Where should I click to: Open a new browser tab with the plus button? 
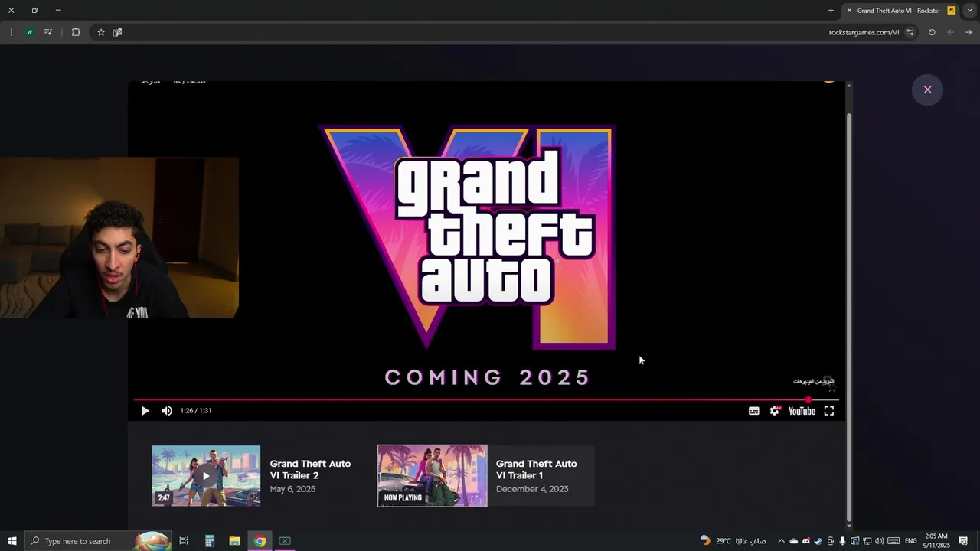[831, 11]
